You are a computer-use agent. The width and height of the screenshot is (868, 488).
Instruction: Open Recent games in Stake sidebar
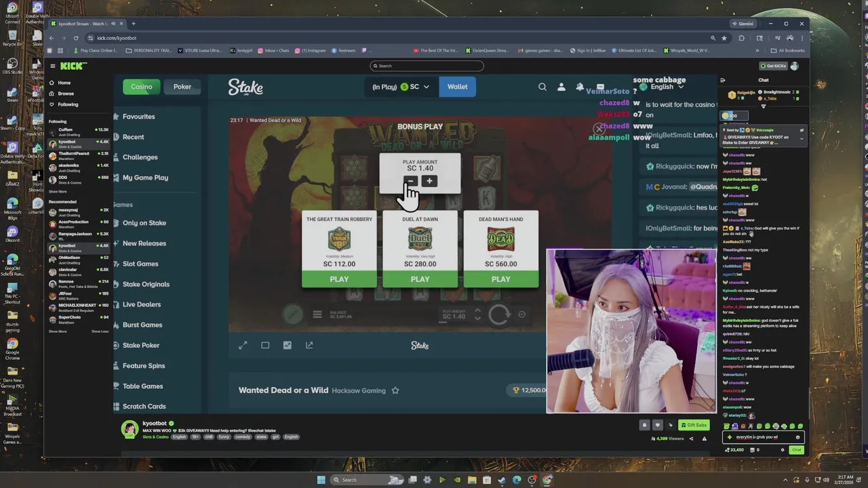click(x=133, y=137)
